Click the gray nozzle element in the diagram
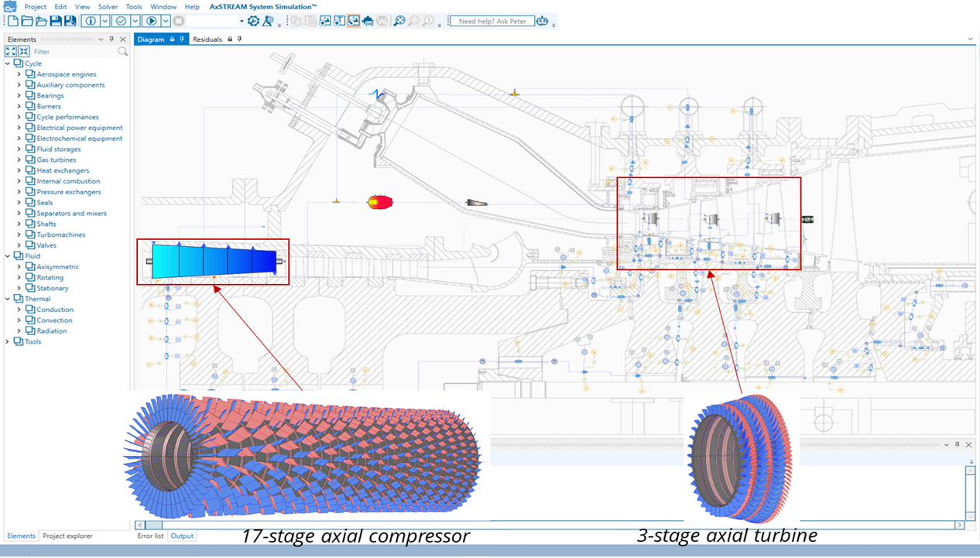 pos(477,203)
